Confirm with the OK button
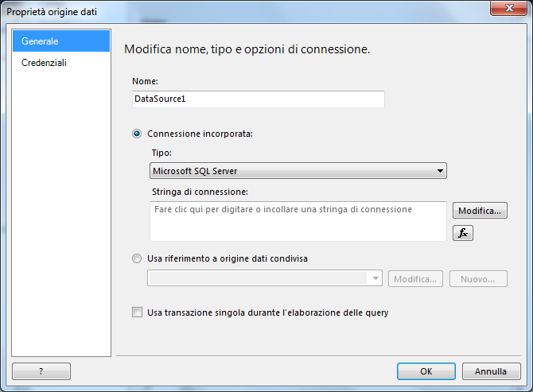The image size is (533, 392). click(426, 371)
